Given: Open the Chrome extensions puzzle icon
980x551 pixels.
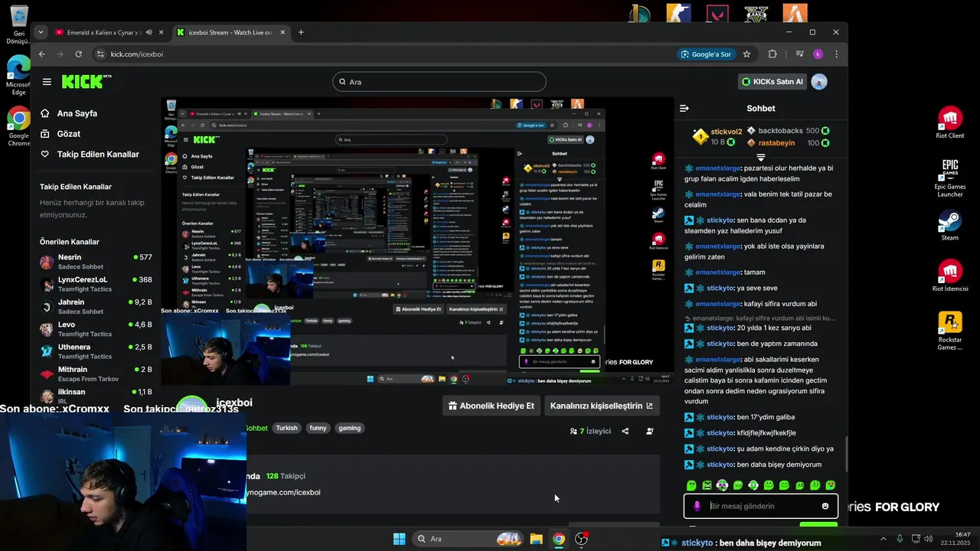Looking at the screenshot, I should coord(772,54).
